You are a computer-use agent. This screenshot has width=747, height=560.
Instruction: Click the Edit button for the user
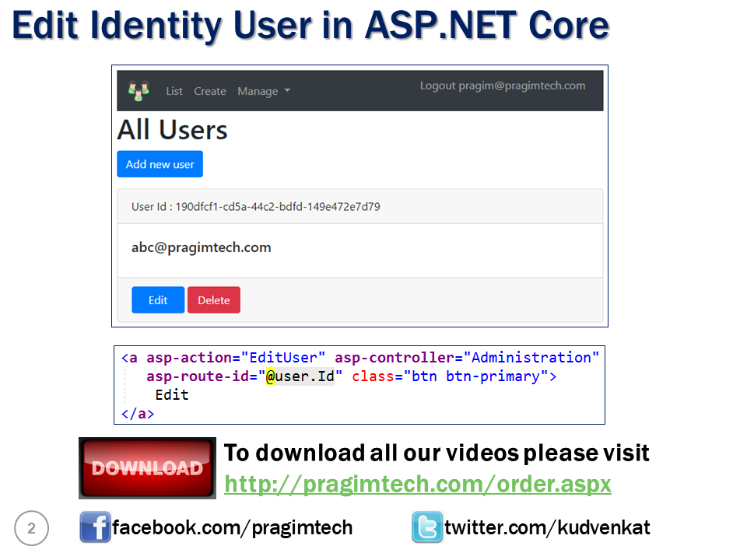tap(157, 299)
